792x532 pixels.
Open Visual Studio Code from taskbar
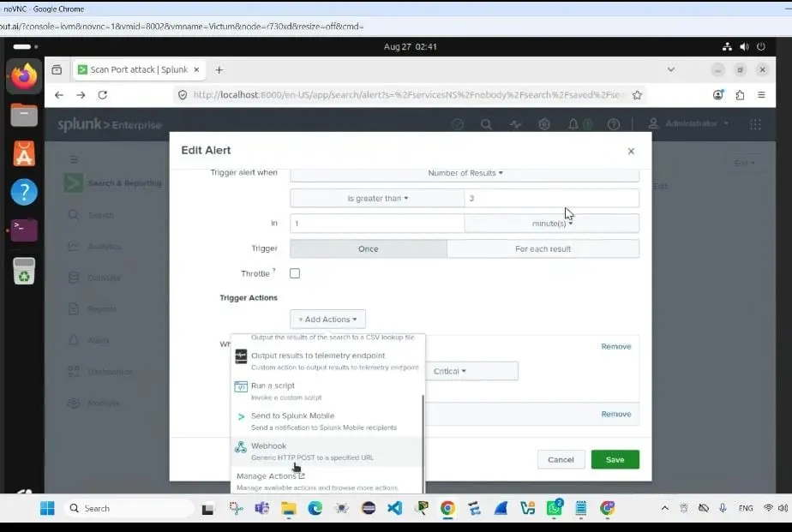(x=395, y=508)
